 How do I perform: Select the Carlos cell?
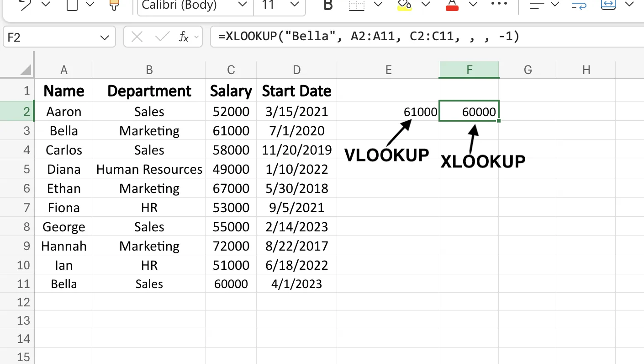64,150
